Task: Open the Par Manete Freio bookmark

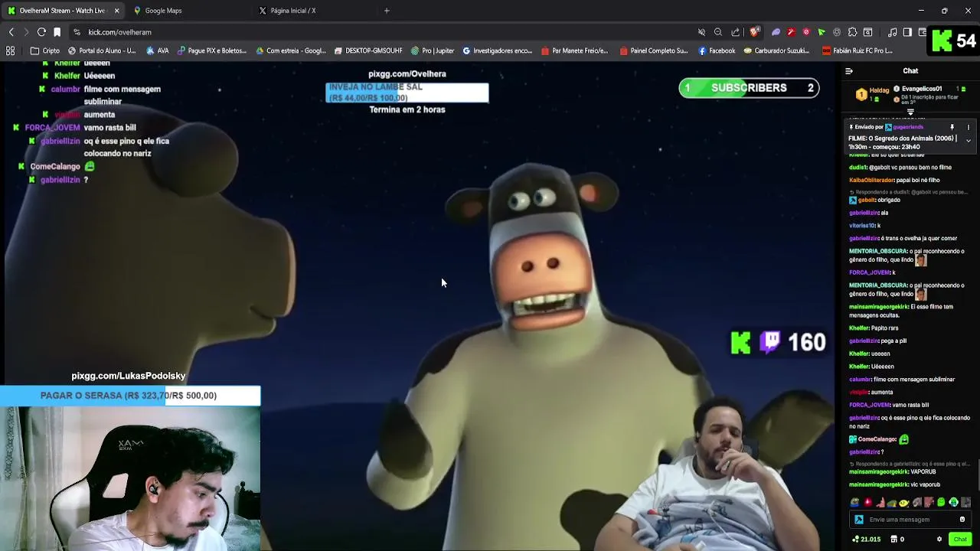Action: tap(574, 51)
